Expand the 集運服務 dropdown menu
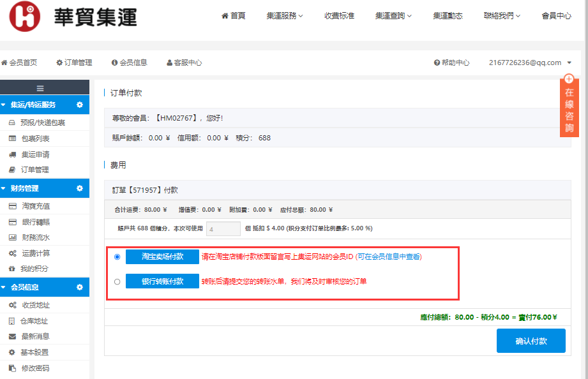 pos(284,16)
